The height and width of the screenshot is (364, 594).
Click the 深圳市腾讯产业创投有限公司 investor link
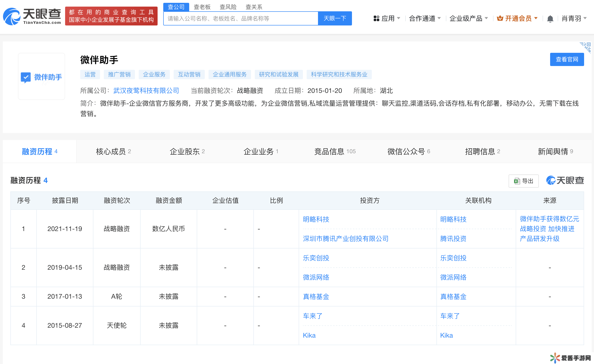click(345, 239)
